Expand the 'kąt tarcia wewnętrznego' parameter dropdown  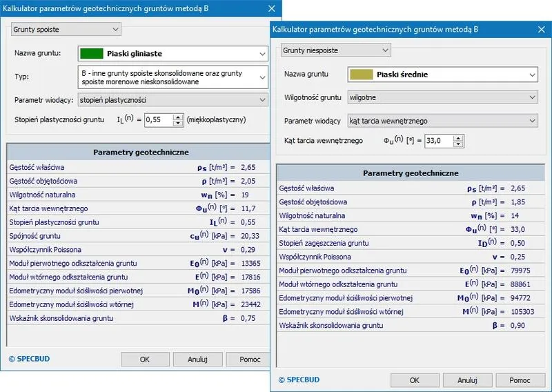(x=442, y=121)
